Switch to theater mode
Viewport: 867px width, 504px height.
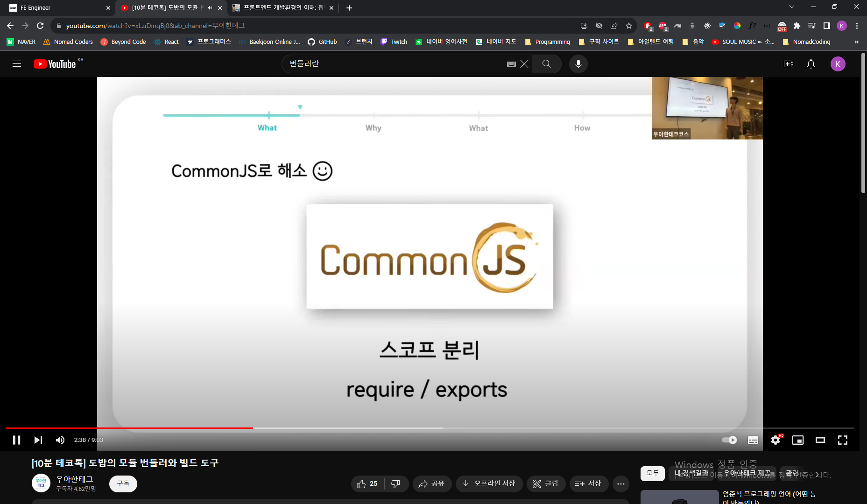pyautogui.click(x=820, y=440)
